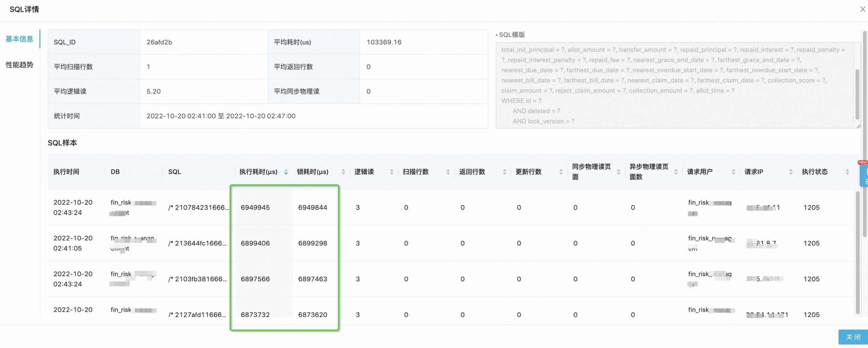Sort the 请求IP column
The width and height of the screenshot is (868, 348).
click(x=791, y=172)
